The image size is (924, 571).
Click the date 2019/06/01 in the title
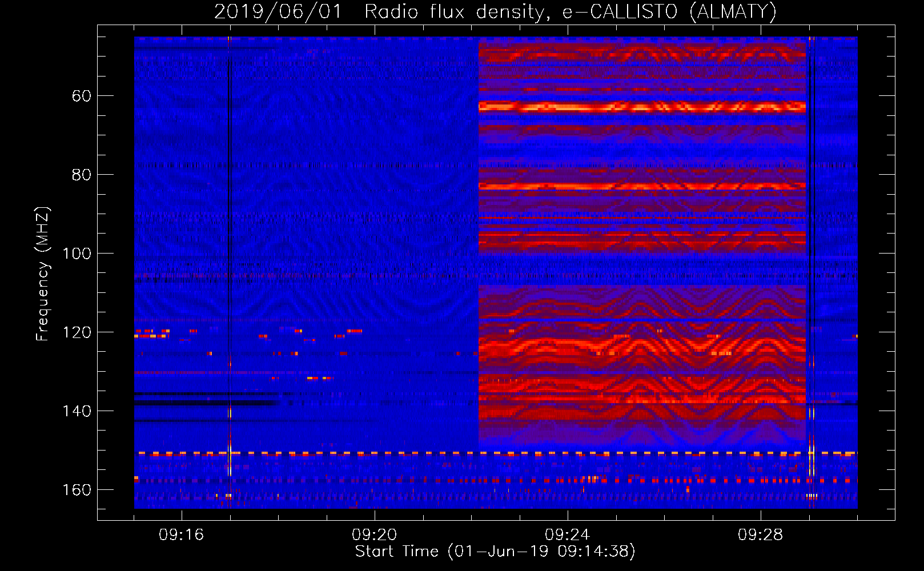[278, 11]
